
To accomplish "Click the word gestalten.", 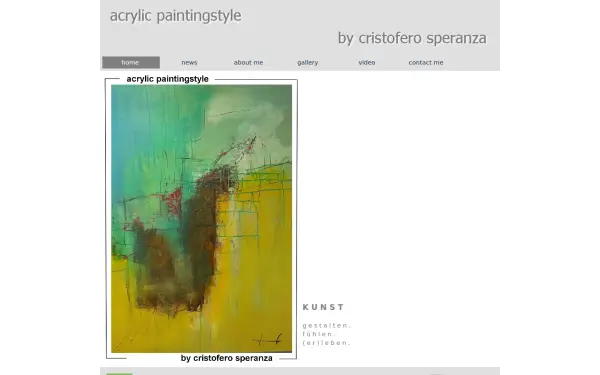I will 326,326.
